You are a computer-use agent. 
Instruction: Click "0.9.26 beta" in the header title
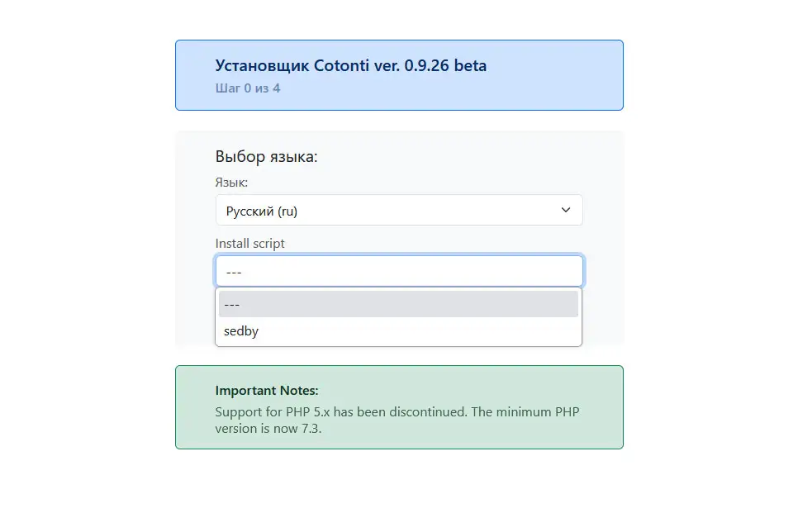(x=445, y=65)
